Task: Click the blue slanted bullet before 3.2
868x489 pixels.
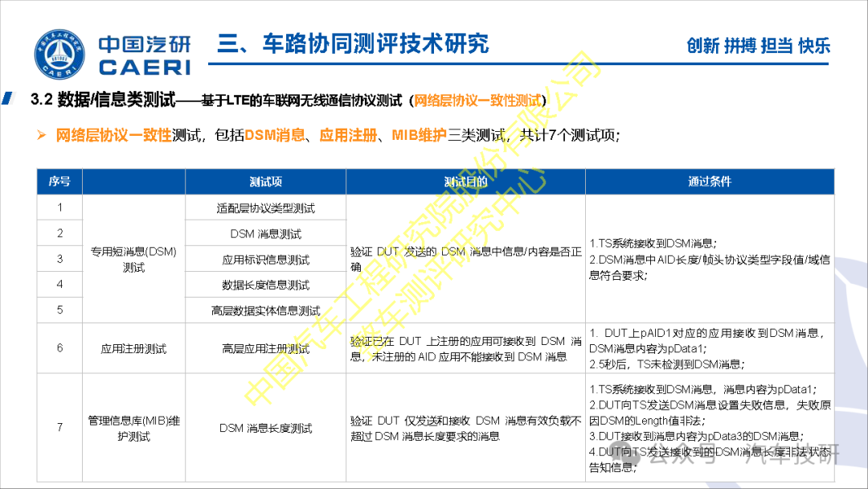Action: coord(8,99)
